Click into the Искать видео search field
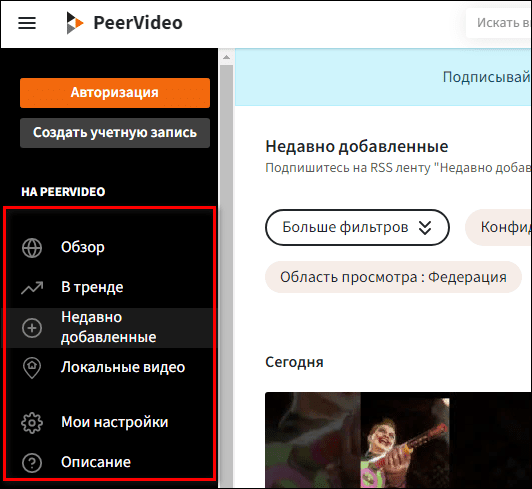This screenshot has height=489, width=532. coord(499,23)
